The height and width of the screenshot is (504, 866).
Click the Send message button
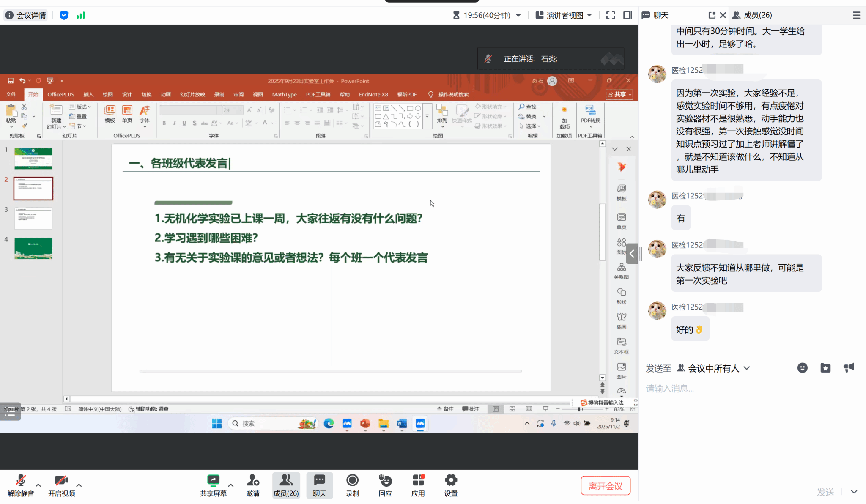[x=825, y=492]
